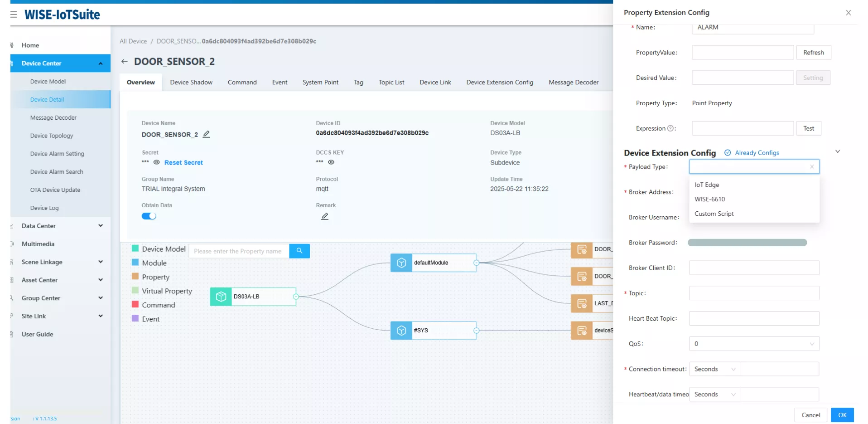Click the Already Configs check icon
This screenshot has height=424, width=868.
728,153
